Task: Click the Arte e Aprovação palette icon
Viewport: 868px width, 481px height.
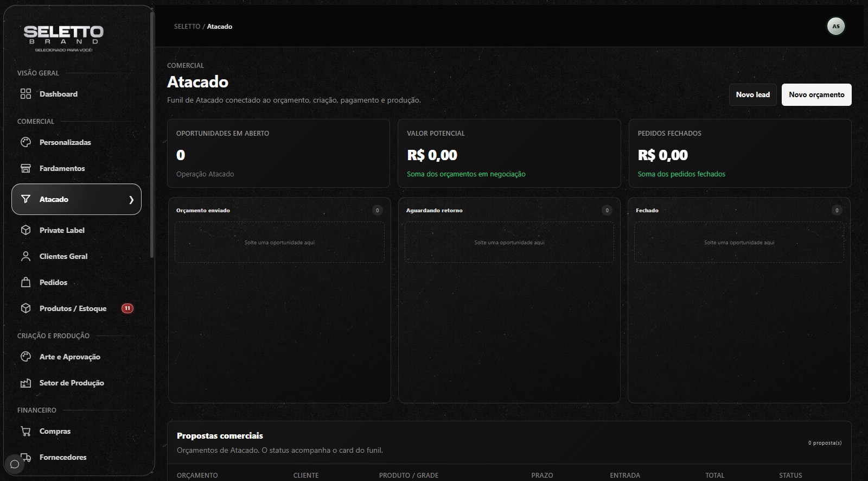Action: coord(25,357)
